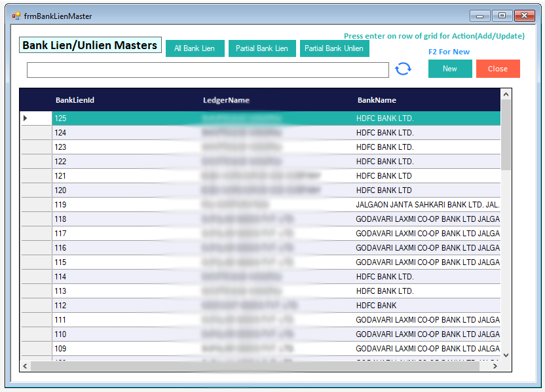Click horizontal scrollbar left arrow
This screenshot has height=392, width=545.
(26, 366)
